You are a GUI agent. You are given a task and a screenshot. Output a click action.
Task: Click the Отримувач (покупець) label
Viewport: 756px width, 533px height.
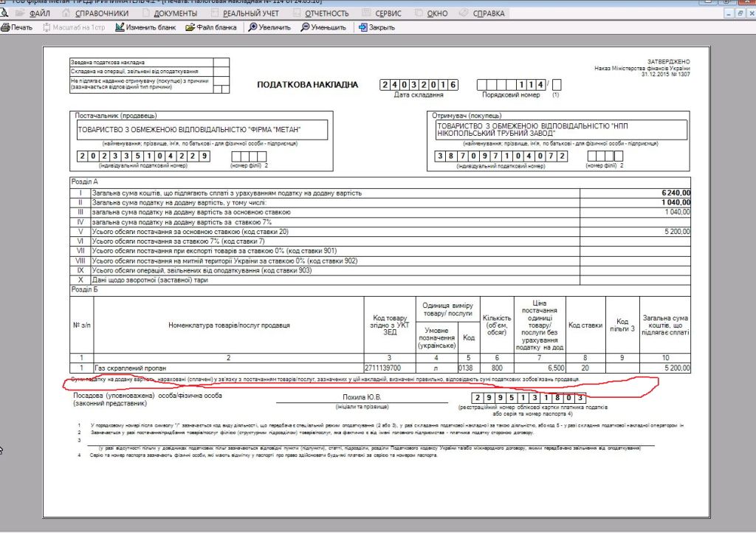[x=467, y=116]
